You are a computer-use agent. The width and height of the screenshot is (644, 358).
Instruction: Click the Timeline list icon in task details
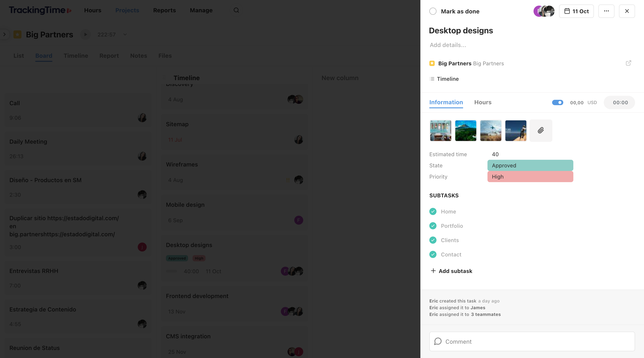432,79
